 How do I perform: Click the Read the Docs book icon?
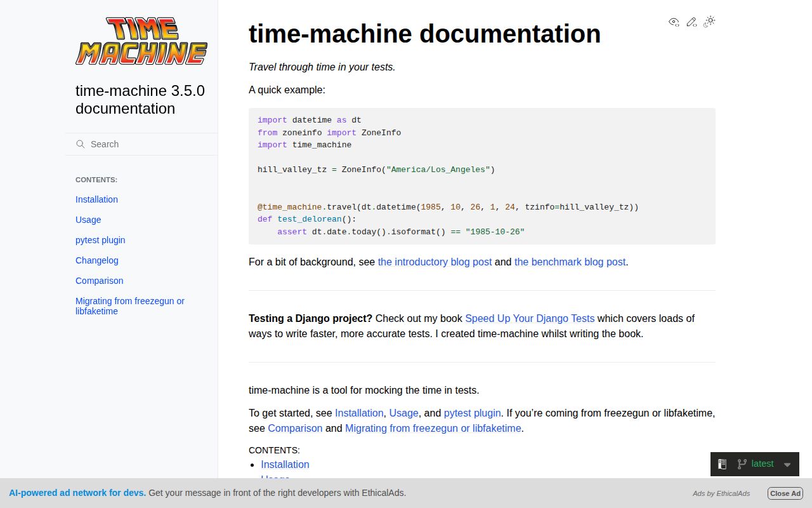[x=722, y=464]
